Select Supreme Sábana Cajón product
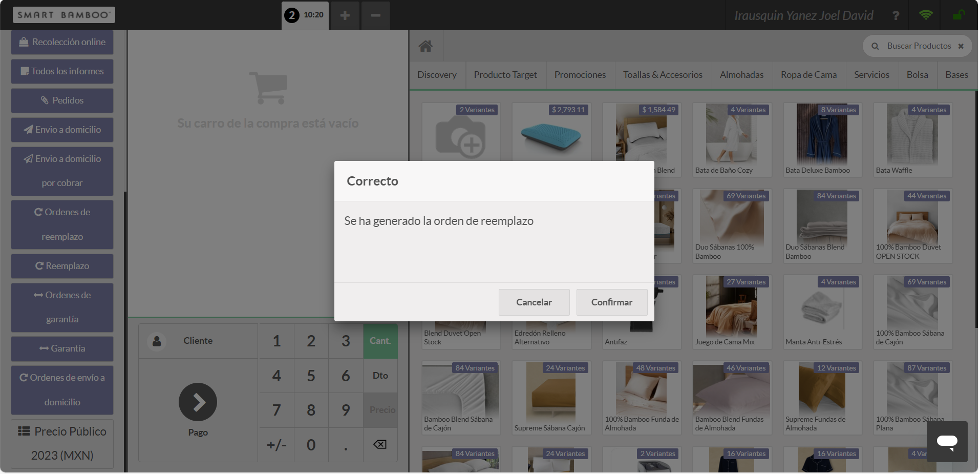 [x=551, y=398]
